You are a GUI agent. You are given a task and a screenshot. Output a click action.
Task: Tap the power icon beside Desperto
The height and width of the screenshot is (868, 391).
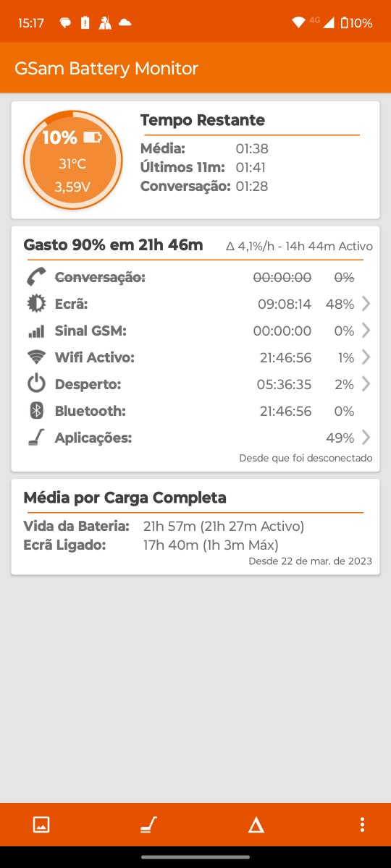pyautogui.click(x=36, y=384)
